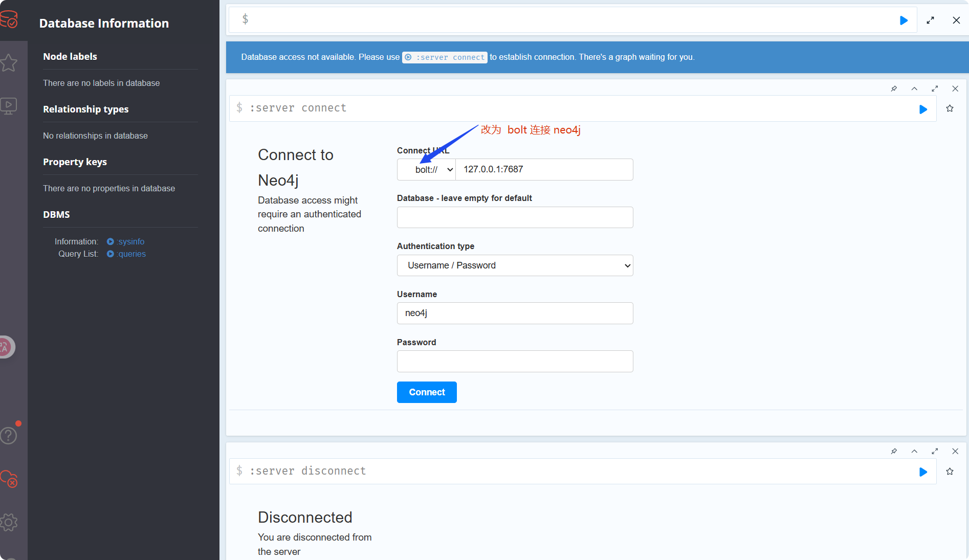Click 'No relationships in database' text
This screenshot has width=969, height=560.
[x=95, y=136]
